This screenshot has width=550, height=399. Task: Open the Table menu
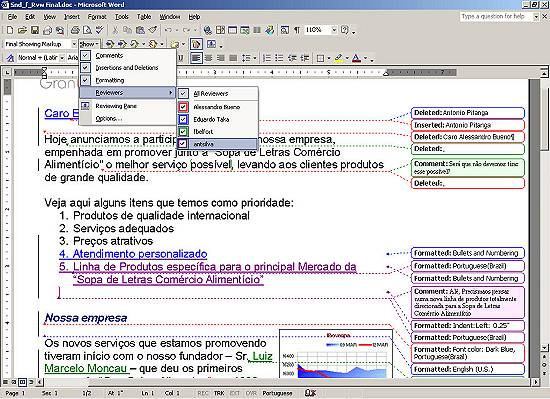point(144,16)
